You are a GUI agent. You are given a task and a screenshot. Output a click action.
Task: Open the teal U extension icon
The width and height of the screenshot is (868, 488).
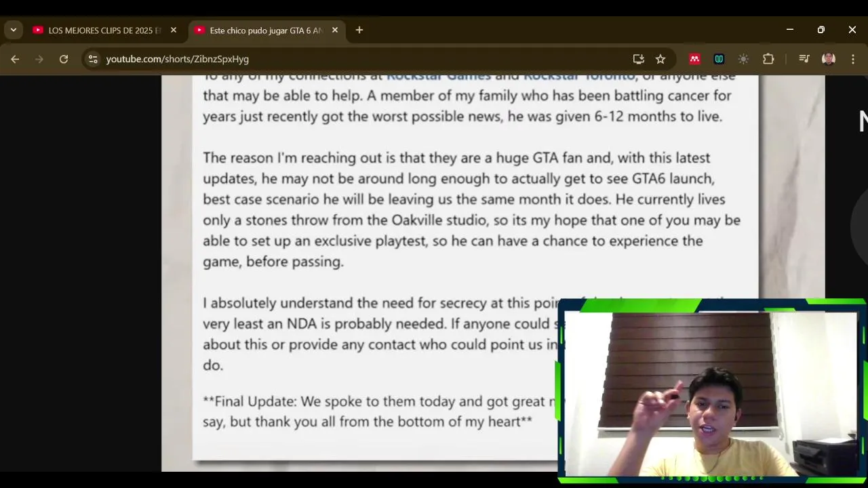tap(719, 59)
